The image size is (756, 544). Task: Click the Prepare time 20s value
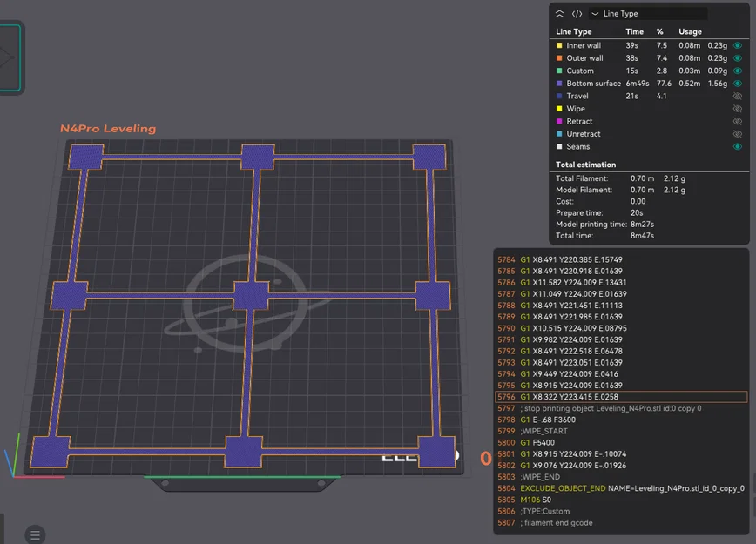tap(637, 212)
